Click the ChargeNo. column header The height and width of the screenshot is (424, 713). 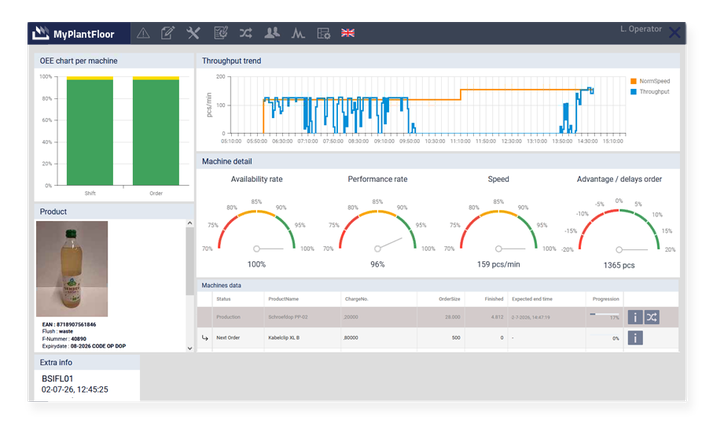click(x=356, y=299)
